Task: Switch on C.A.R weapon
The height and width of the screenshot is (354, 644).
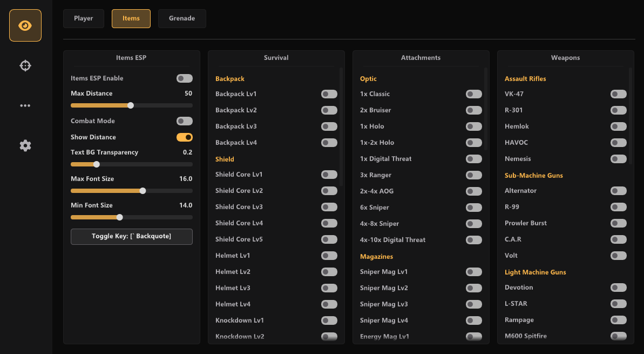Action: tap(618, 239)
